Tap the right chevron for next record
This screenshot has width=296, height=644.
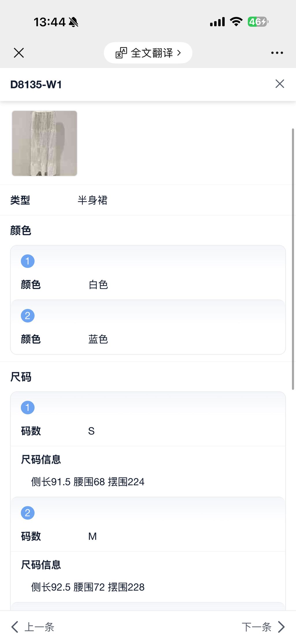tap(281, 627)
